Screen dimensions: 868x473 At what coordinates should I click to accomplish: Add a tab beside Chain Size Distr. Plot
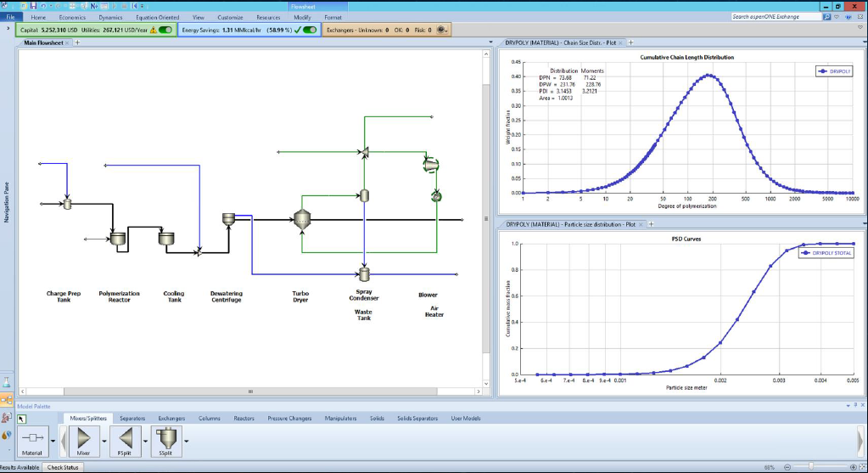click(630, 42)
